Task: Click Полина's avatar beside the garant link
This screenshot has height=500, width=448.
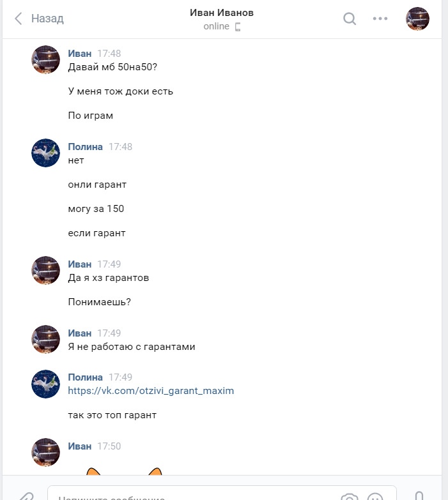Action: 45,384
